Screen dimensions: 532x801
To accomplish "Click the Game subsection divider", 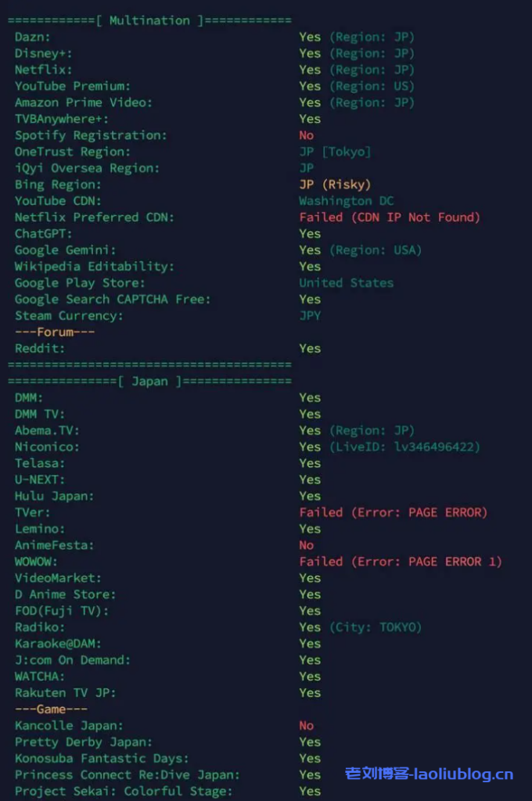I will pos(51,709).
